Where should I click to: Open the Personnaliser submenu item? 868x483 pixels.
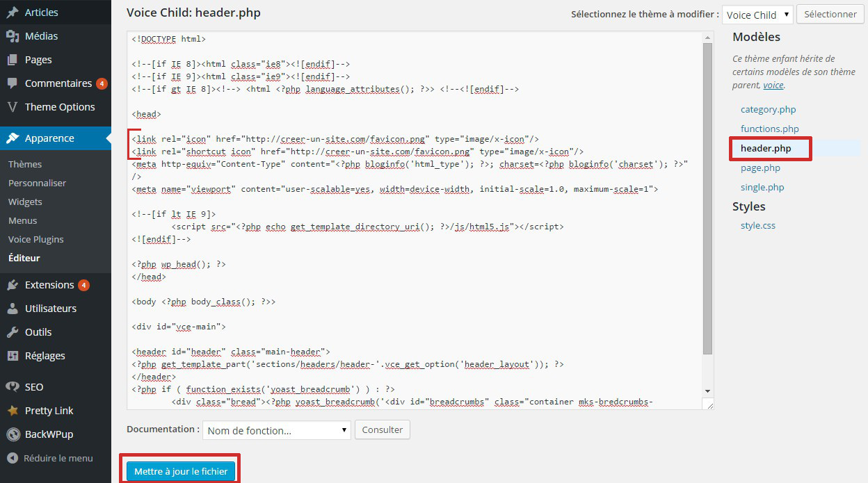(37, 183)
